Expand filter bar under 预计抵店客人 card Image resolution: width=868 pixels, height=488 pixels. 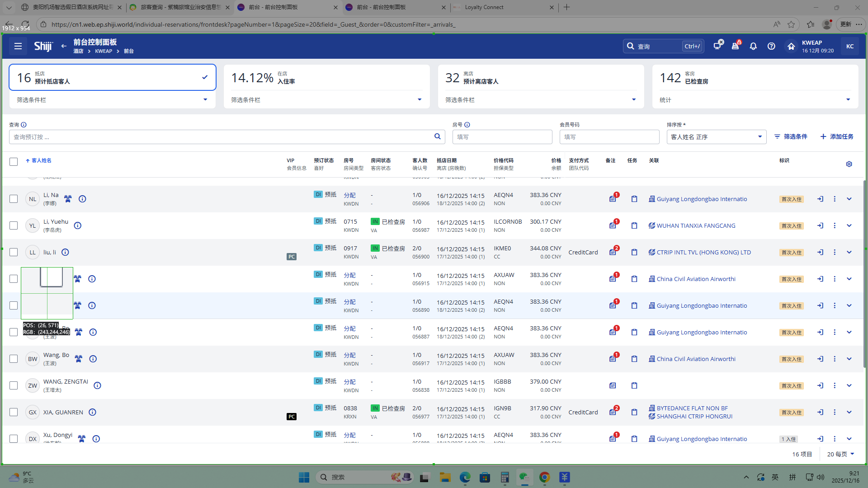click(x=205, y=100)
